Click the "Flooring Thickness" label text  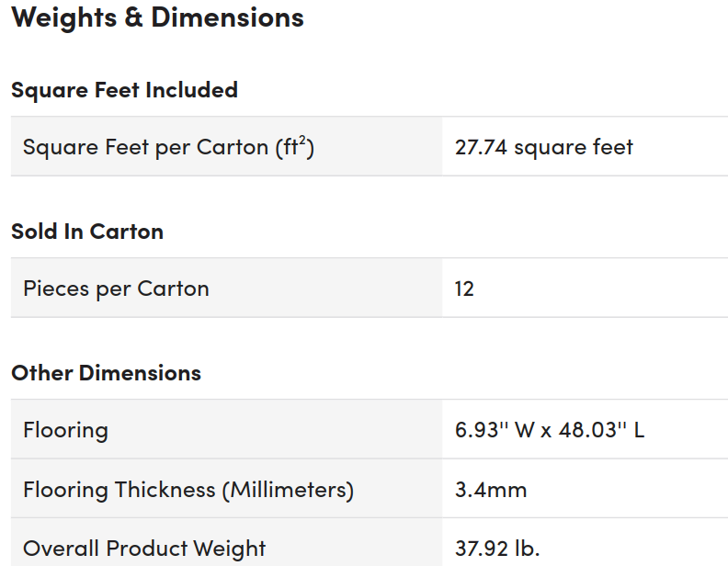[118, 490]
